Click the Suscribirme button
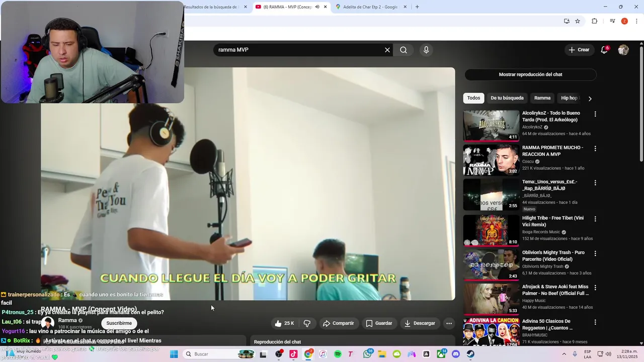This screenshot has width=644, height=362. click(x=119, y=323)
